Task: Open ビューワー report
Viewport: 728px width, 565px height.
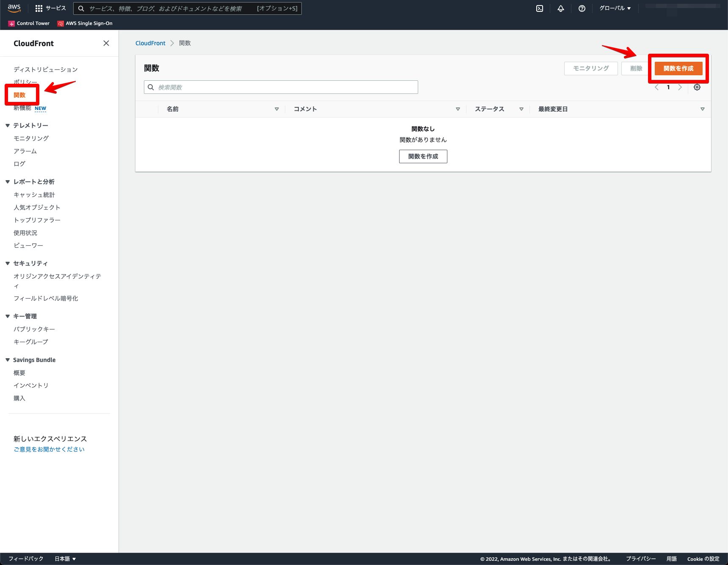Action: pyautogui.click(x=28, y=245)
